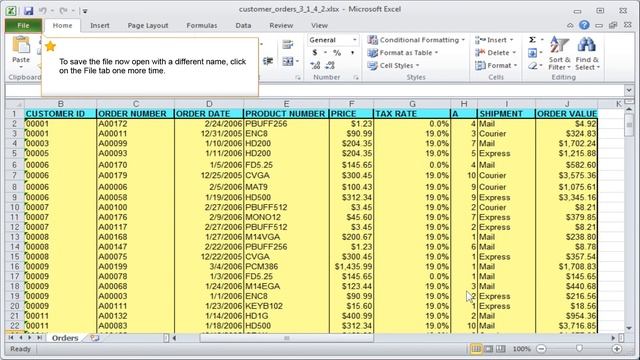Open the Format cells menu
The image size is (640, 360).
(496, 65)
